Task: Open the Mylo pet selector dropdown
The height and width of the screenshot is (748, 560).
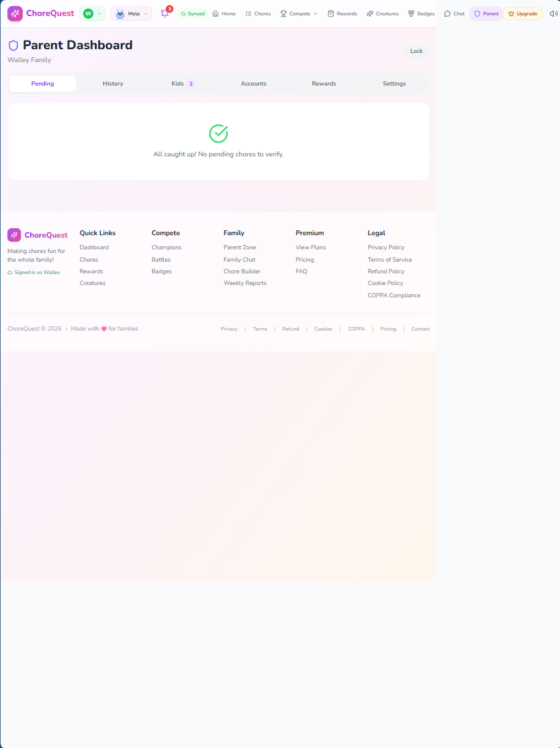Action: point(131,13)
